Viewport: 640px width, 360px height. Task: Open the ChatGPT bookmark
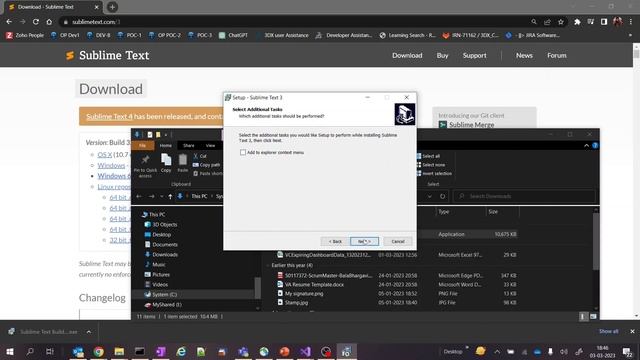click(x=233, y=36)
